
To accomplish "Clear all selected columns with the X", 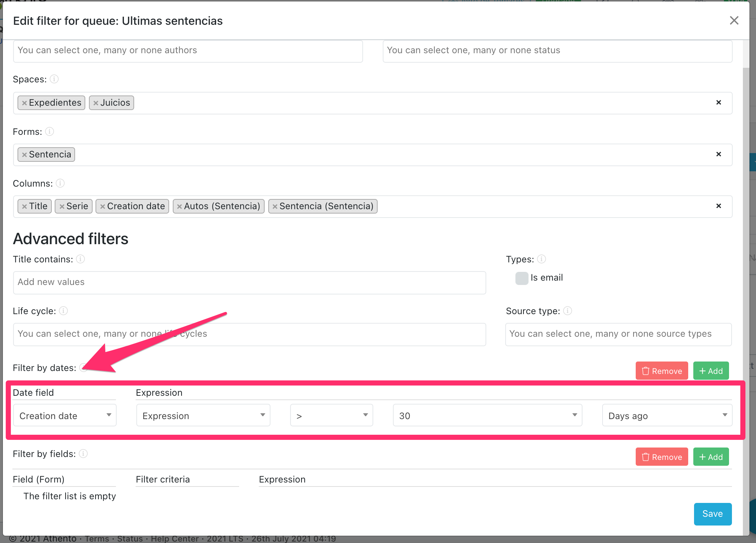I will (x=718, y=206).
